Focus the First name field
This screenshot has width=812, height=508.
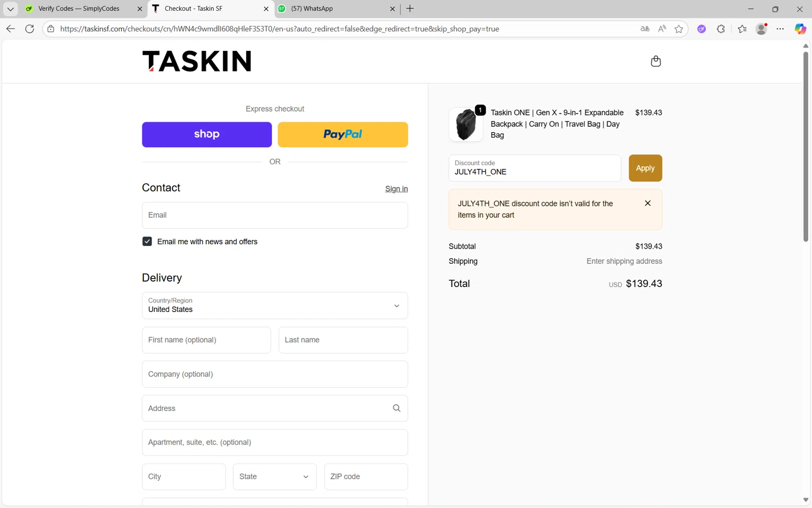click(206, 340)
